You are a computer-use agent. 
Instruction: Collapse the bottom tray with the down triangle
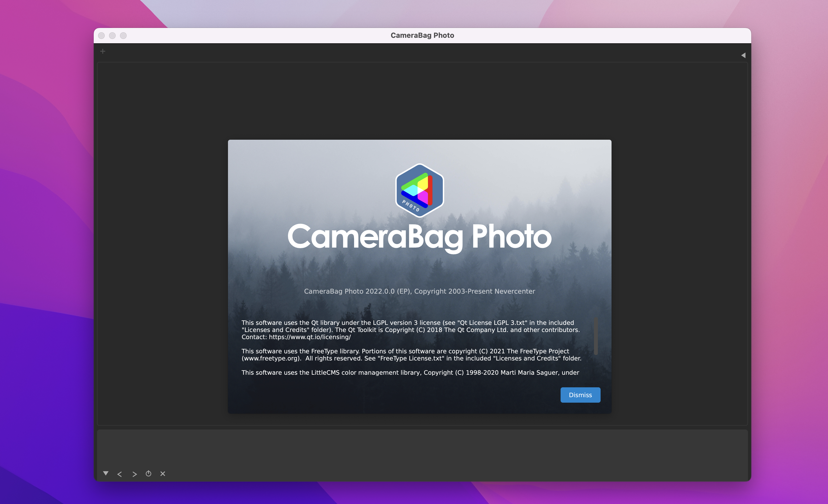[x=106, y=473]
